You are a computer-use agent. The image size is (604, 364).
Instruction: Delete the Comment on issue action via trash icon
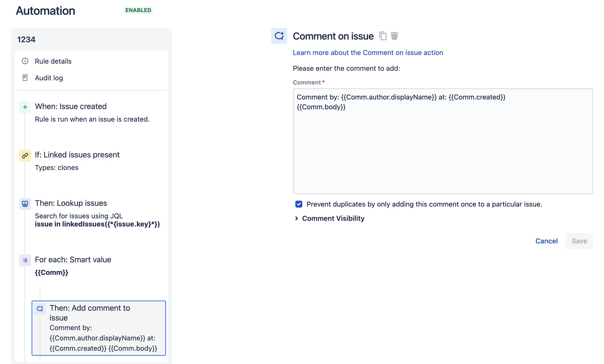click(x=395, y=36)
